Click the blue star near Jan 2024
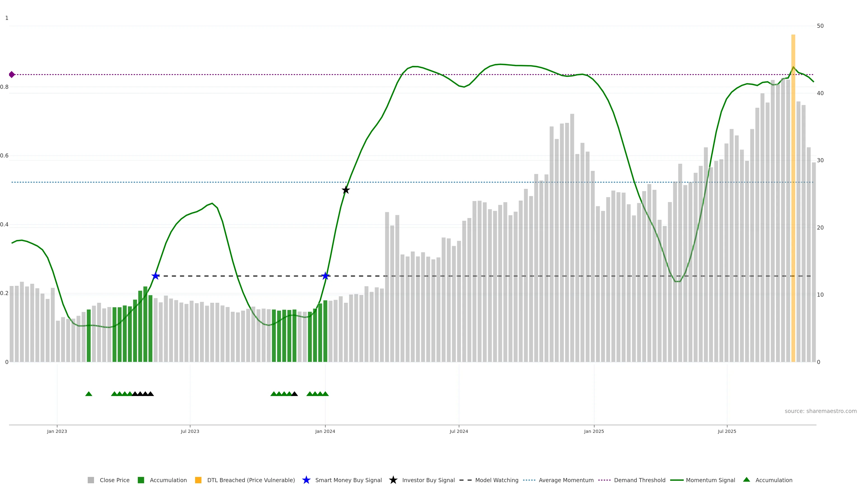 coord(325,276)
